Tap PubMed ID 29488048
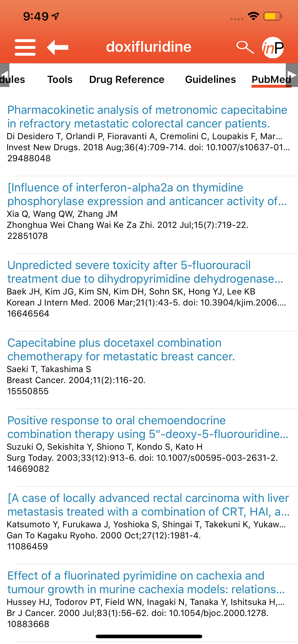The width and height of the screenshot is (298, 644). click(29, 158)
